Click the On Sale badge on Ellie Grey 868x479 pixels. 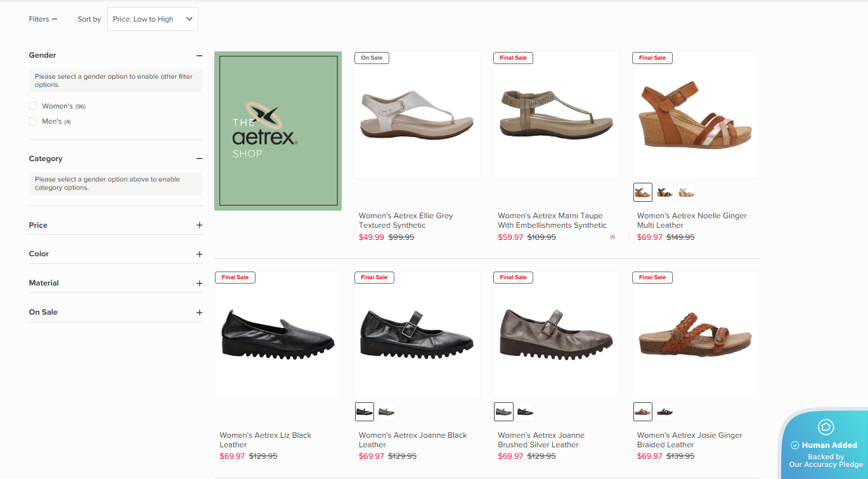[372, 58]
